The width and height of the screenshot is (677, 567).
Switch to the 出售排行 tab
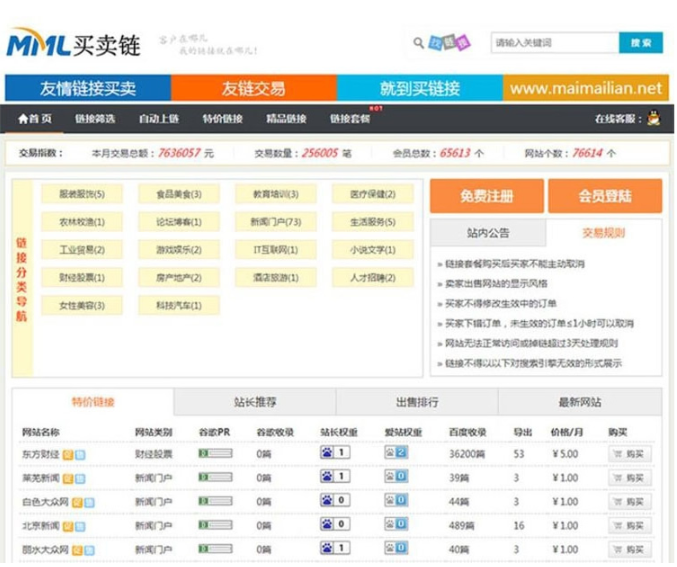418,402
